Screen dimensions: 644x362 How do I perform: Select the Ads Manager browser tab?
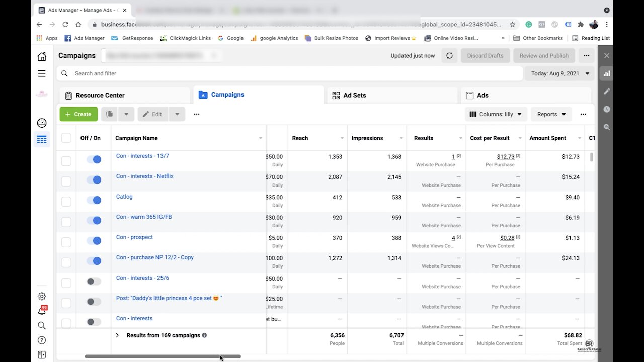80,10
